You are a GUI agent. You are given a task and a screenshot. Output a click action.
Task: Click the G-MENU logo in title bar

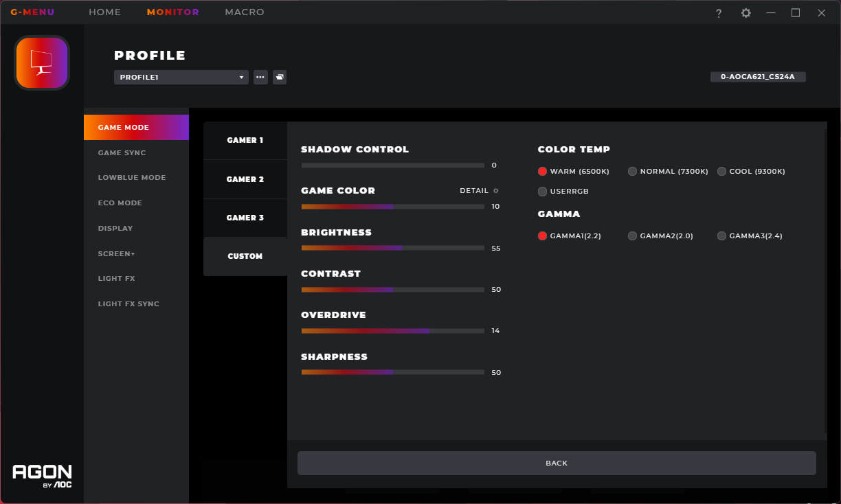(x=32, y=12)
